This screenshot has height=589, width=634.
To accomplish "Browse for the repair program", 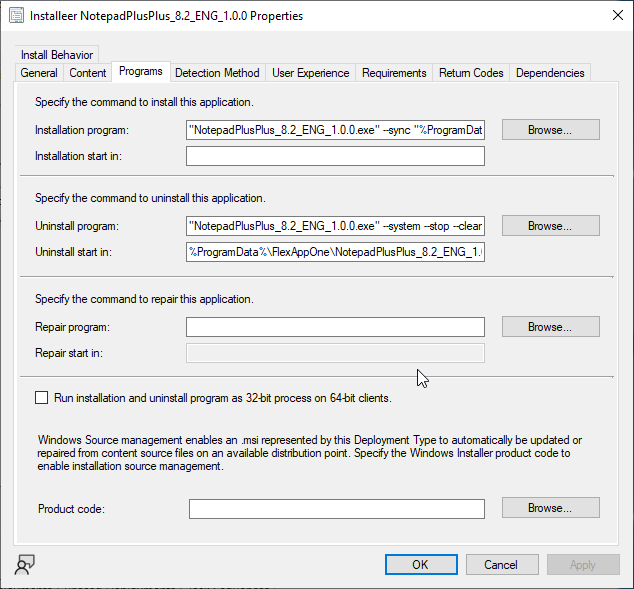I will coord(550,327).
